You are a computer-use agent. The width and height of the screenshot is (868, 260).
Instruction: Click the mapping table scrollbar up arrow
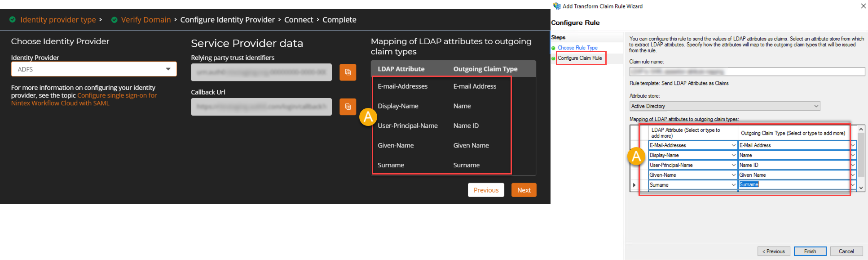[x=861, y=129]
